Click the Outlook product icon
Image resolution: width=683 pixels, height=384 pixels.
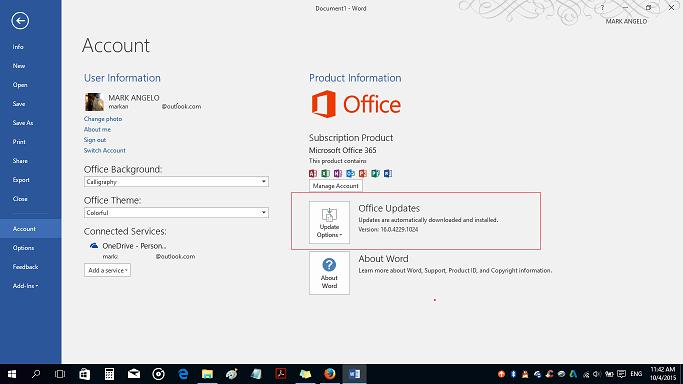350,173
